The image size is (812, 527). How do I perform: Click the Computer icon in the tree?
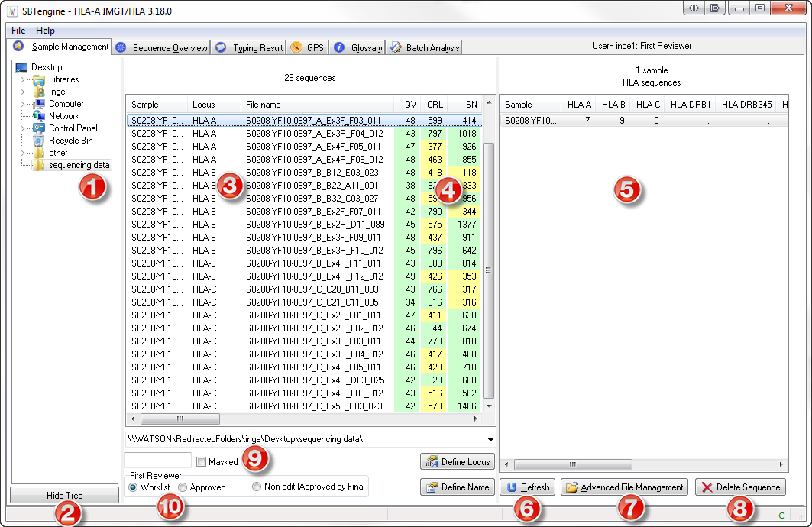[x=39, y=104]
